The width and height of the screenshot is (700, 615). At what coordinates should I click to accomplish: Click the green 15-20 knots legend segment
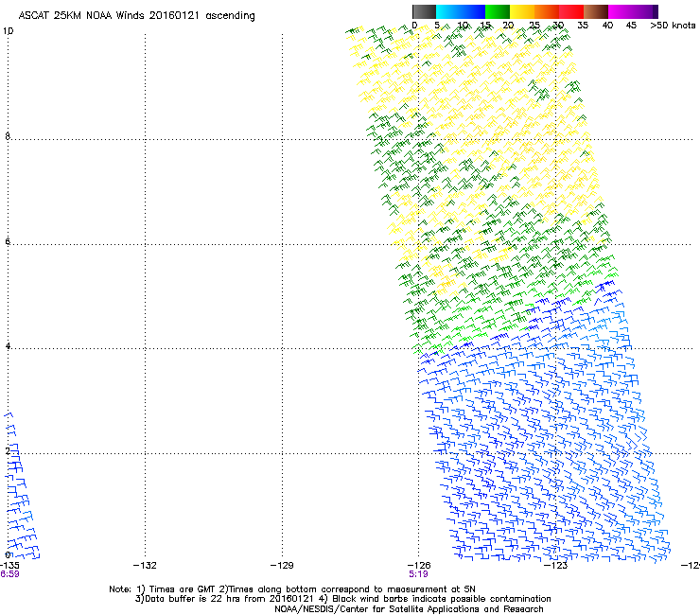coord(498,11)
